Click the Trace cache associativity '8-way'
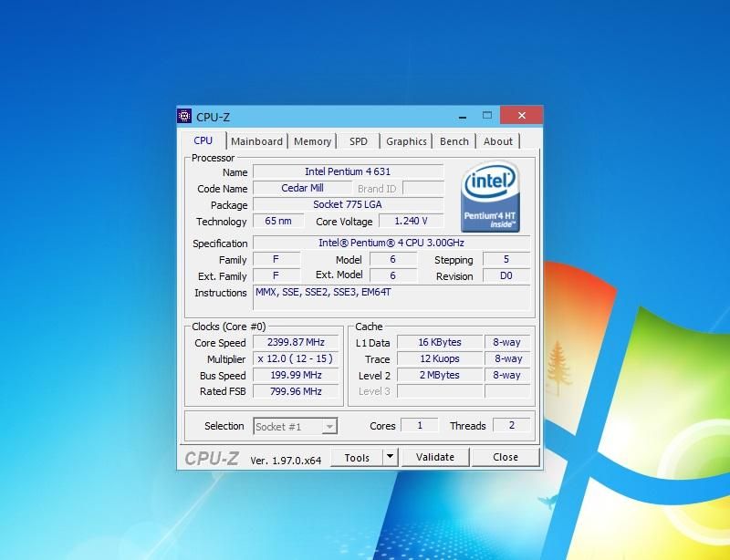 (x=507, y=359)
